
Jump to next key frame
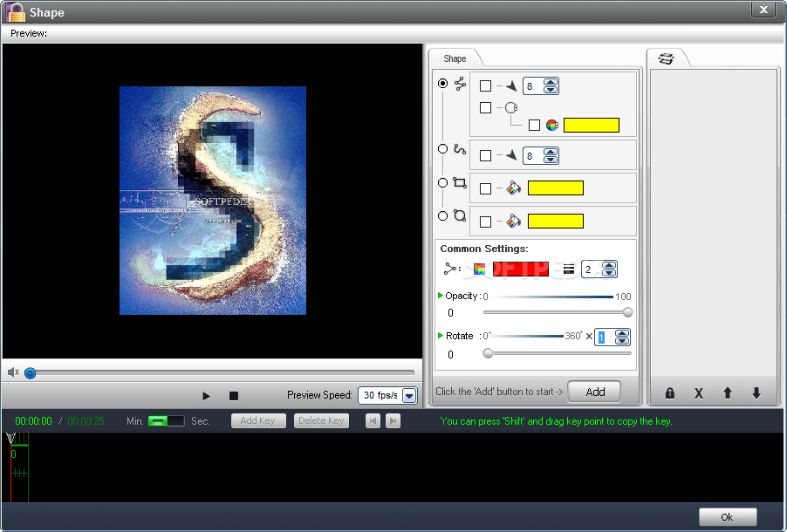[393, 420]
